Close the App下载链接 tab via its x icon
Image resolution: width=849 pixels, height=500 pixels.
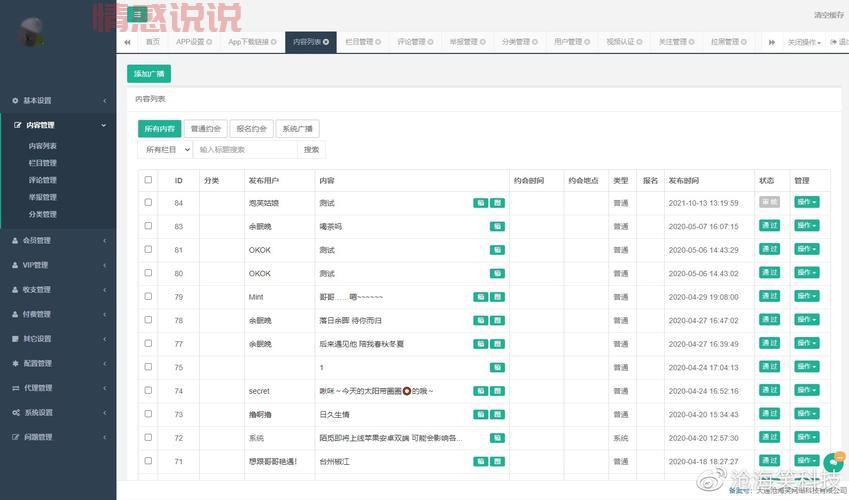tap(273, 42)
